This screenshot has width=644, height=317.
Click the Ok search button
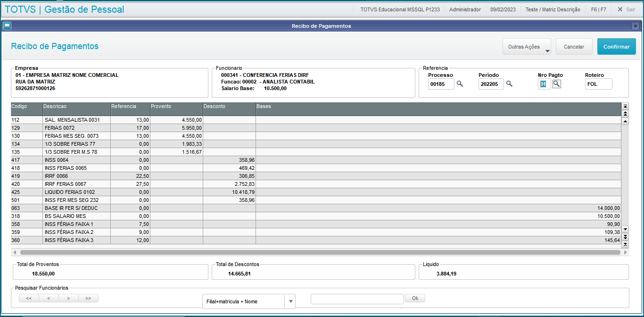(415, 298)
